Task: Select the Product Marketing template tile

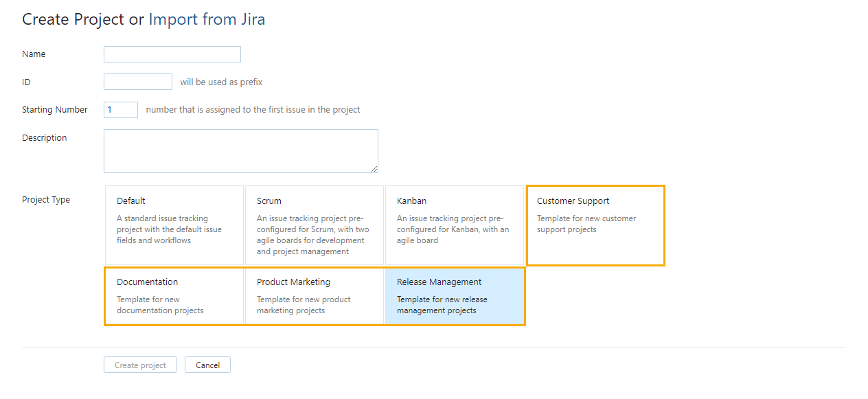Action: (315, 296)
